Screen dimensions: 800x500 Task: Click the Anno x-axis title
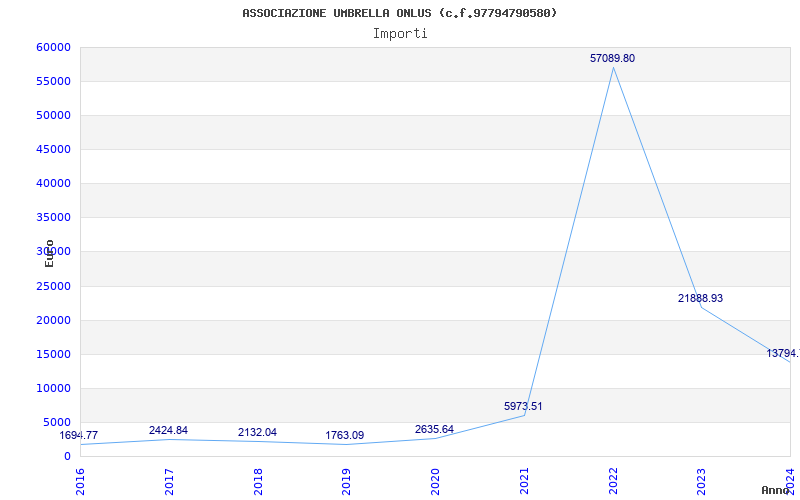[x=775, y=490]
